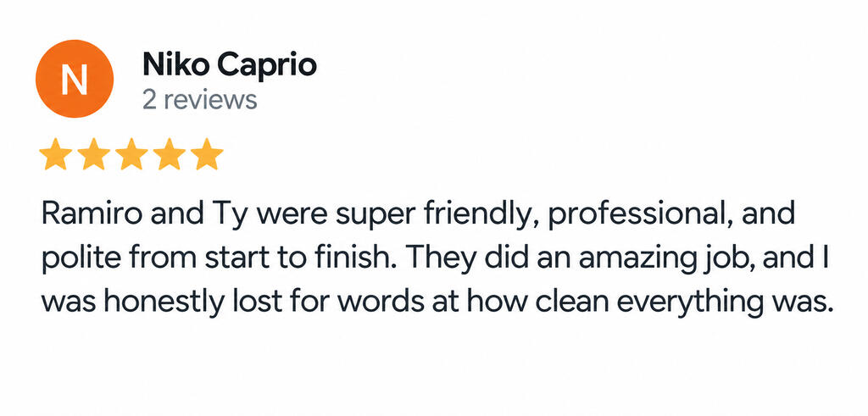Open Niko Caprio's reviewer profile name
This screenshot has width=868, height=416.
[x=230, y=66]
